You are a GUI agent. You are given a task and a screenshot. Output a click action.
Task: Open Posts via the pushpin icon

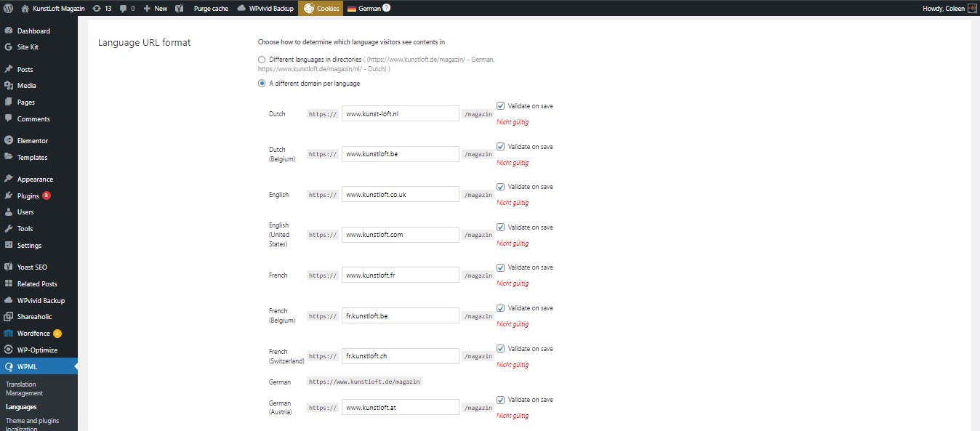9,69
